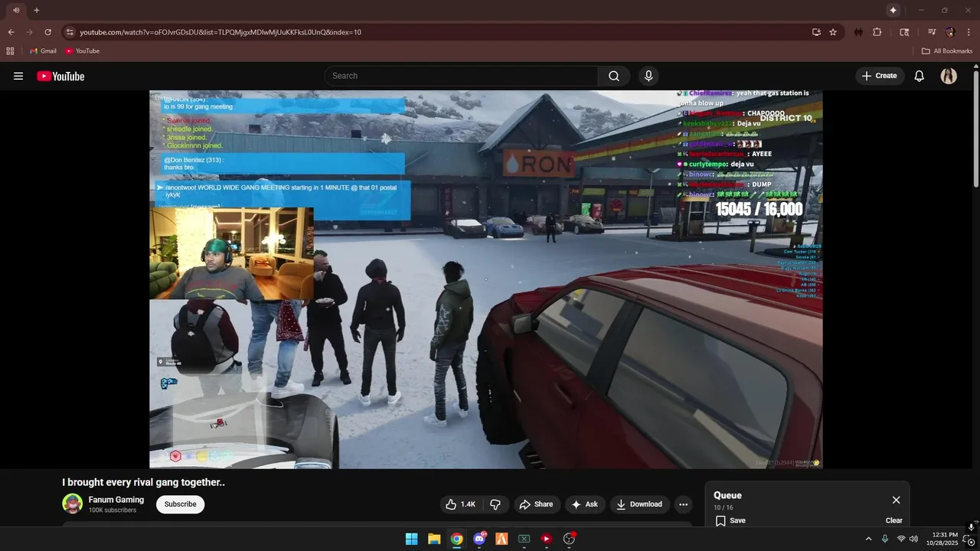Install app icon in the address bar

816,32
